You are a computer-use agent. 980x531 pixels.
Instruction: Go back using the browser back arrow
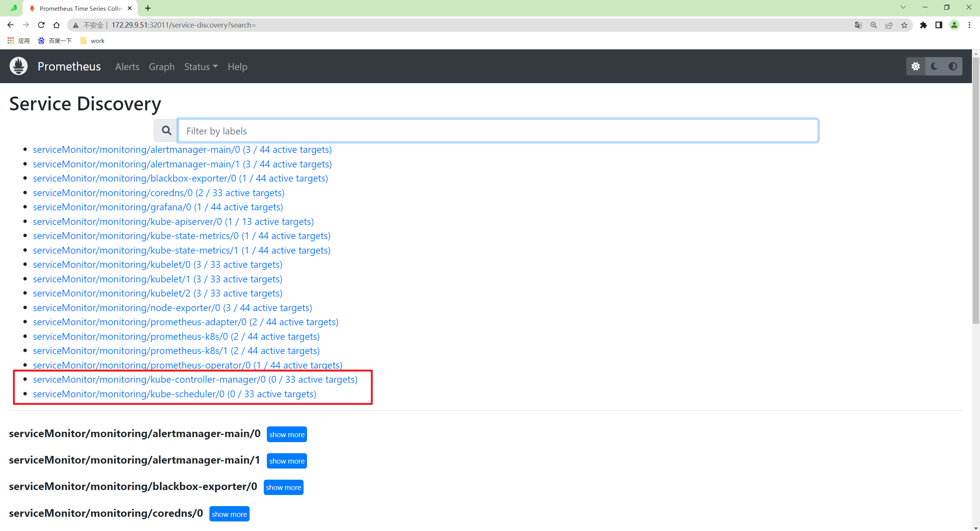(x=10, y=25)
